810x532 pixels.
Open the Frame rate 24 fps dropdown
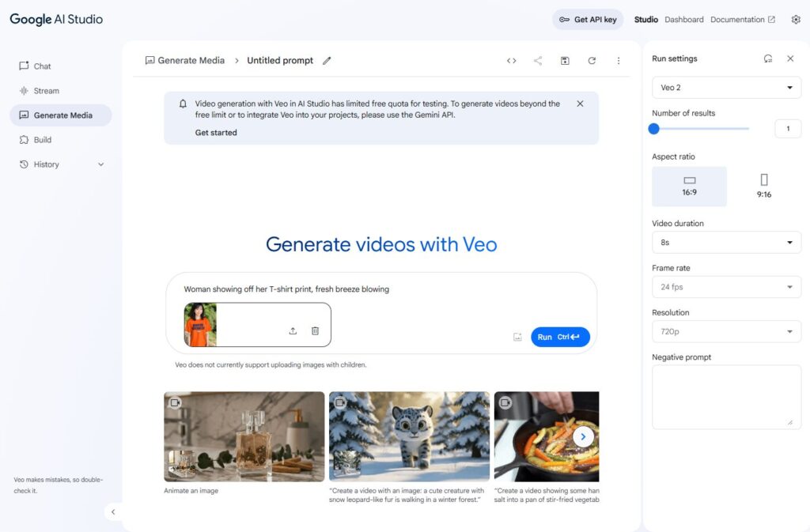coord(726,287)
